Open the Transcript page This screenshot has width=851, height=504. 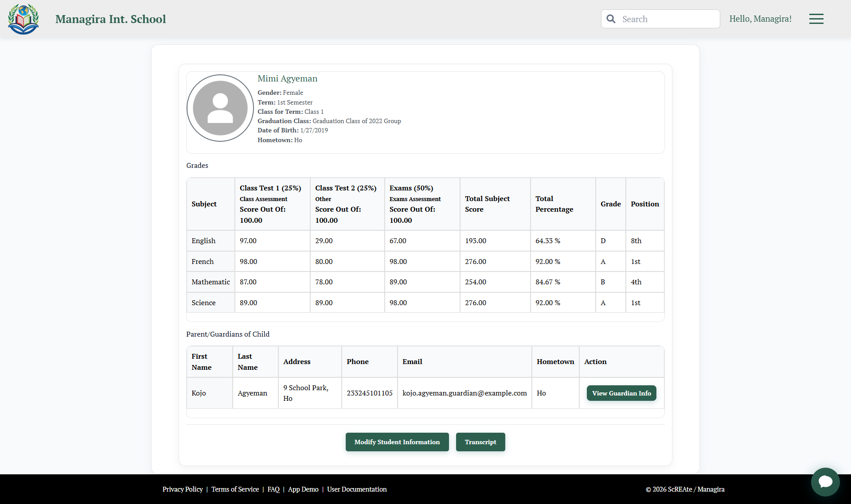click(480, 442)
